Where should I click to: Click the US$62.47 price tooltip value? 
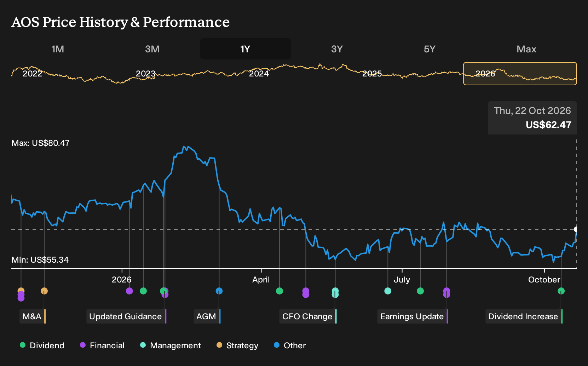(548, 125)
